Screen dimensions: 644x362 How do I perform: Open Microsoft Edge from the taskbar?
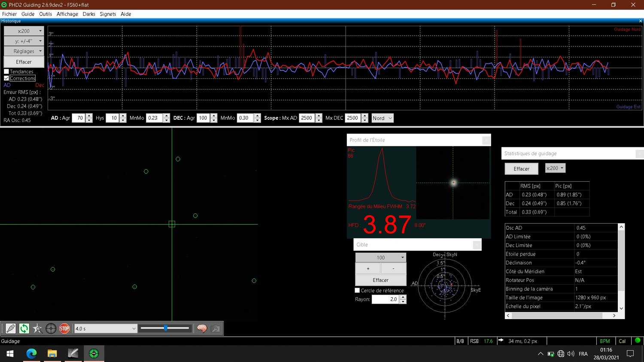(31, 353)
